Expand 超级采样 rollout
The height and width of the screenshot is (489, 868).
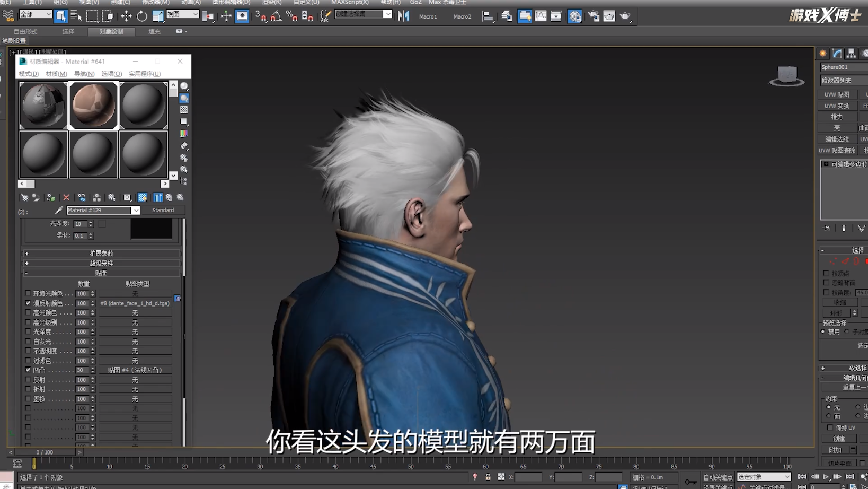click(101, 263)
